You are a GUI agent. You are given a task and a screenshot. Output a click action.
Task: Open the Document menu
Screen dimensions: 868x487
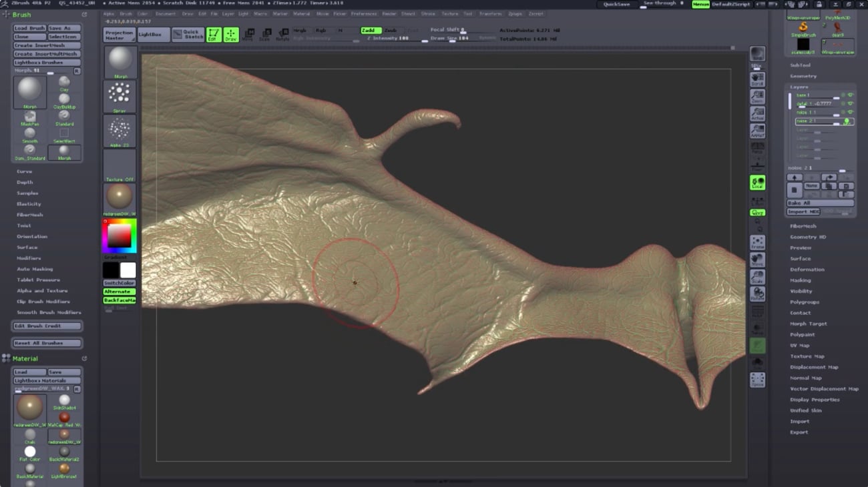pos(166,13)
